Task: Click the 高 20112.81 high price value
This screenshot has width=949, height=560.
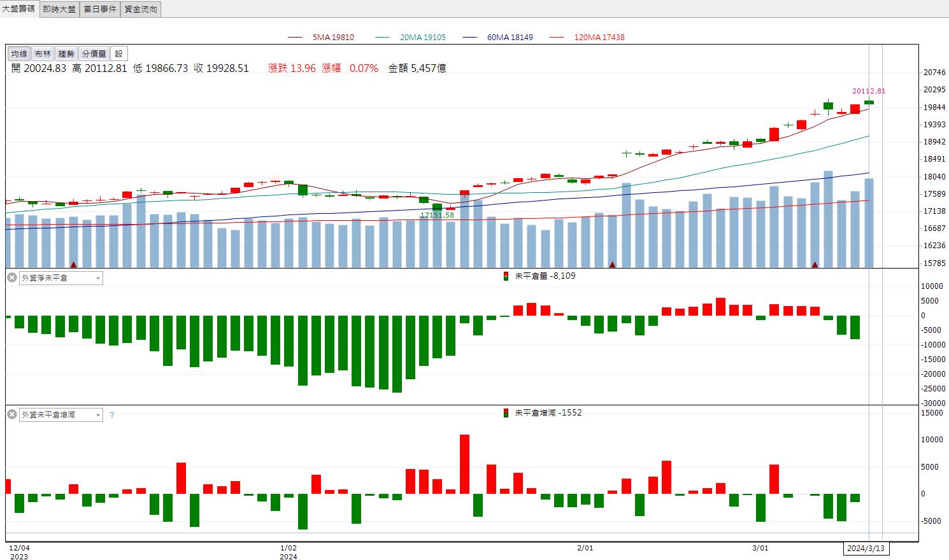Action: [99, 68]
